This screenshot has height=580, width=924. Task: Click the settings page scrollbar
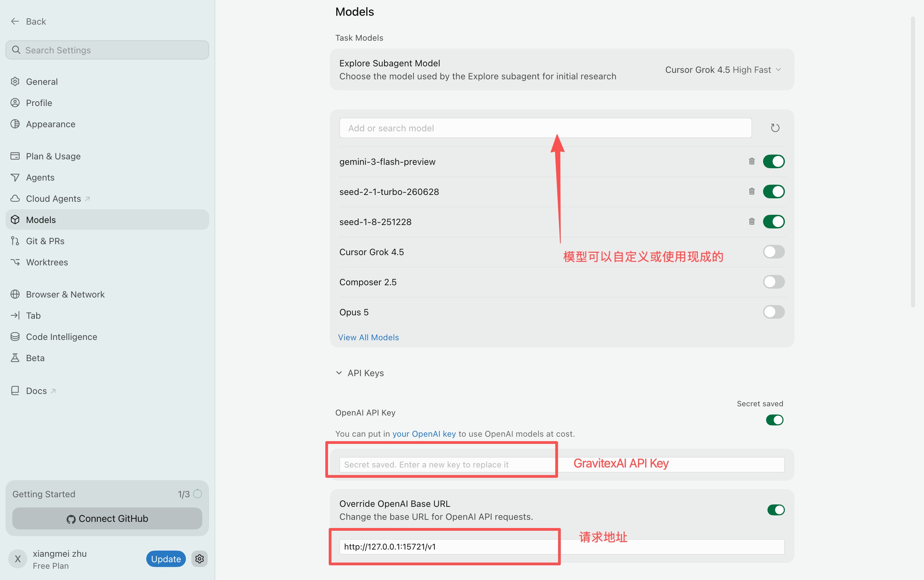[x=913, y=161]
